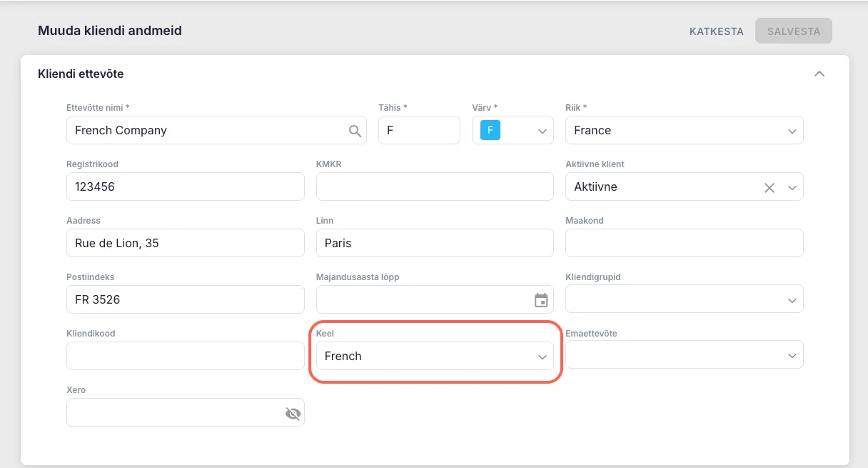
Task: Click into the Registrikood field
Action: click(x=185, y=187)
